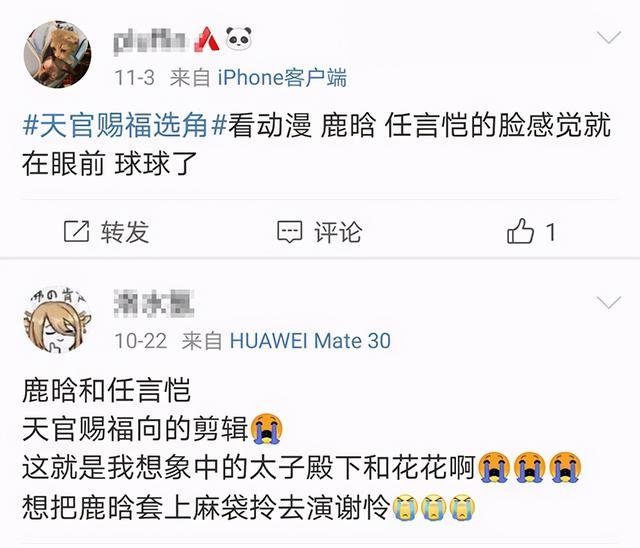Viewport: 640px width, 548px height.
Task: Open the HUAWEI Mate 30 source link
Action: 310,341
